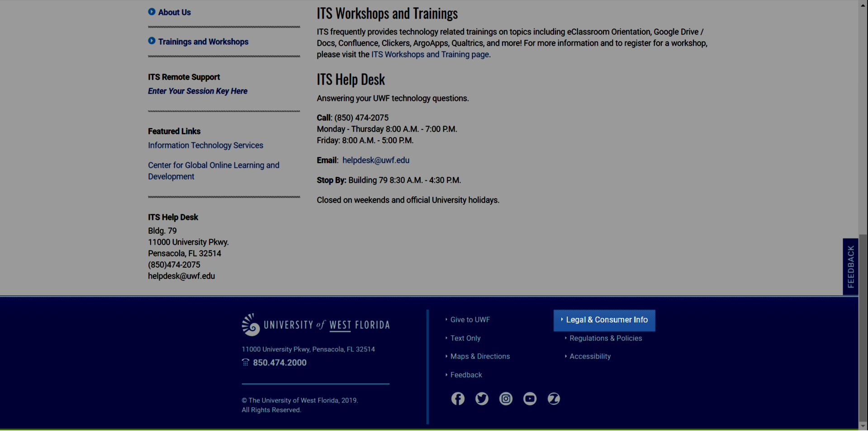868x431 pixels.
Task: Click the sidebar (850)474-2075 number
Action: point(174,265)
